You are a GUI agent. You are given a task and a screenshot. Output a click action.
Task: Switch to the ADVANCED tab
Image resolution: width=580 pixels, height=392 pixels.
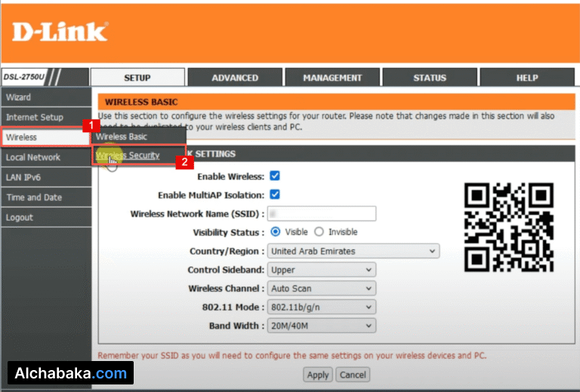[x=235, y=78]
